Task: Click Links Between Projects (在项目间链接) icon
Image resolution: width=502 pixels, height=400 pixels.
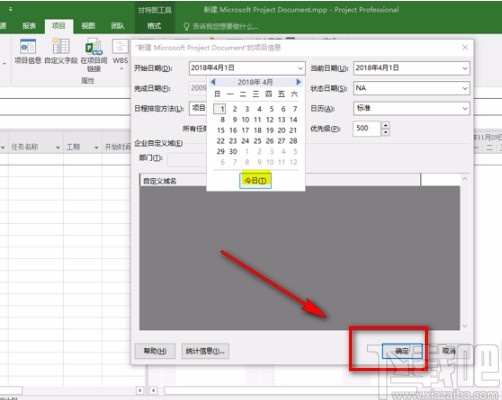Action: [94, 55]
